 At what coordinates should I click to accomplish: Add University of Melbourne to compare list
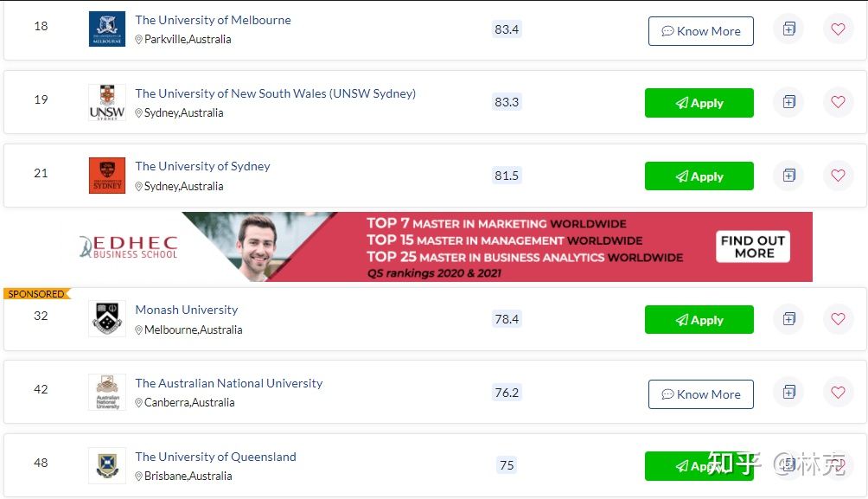(x=788, y=29)
